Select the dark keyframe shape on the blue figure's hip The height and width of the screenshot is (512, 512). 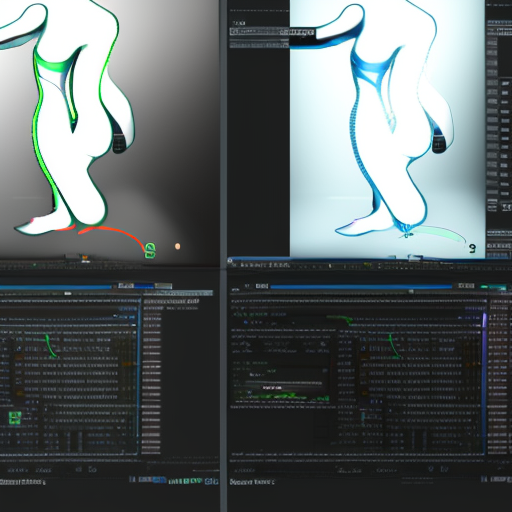coord(439,143)
